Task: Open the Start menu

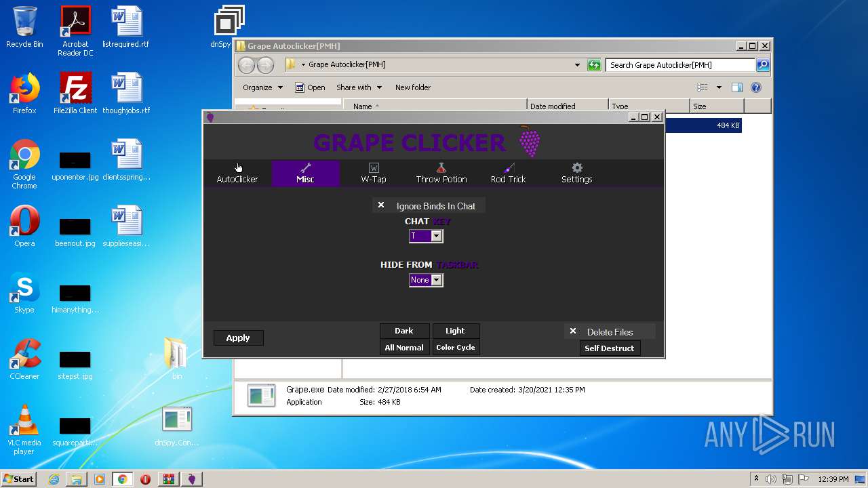Action: pyautogui.click(x=19, y=479)
